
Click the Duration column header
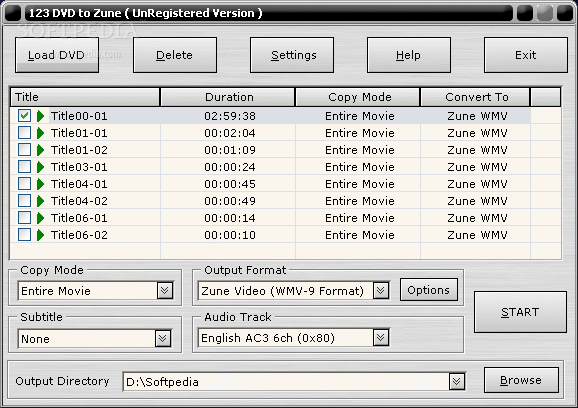coord(228,97)
